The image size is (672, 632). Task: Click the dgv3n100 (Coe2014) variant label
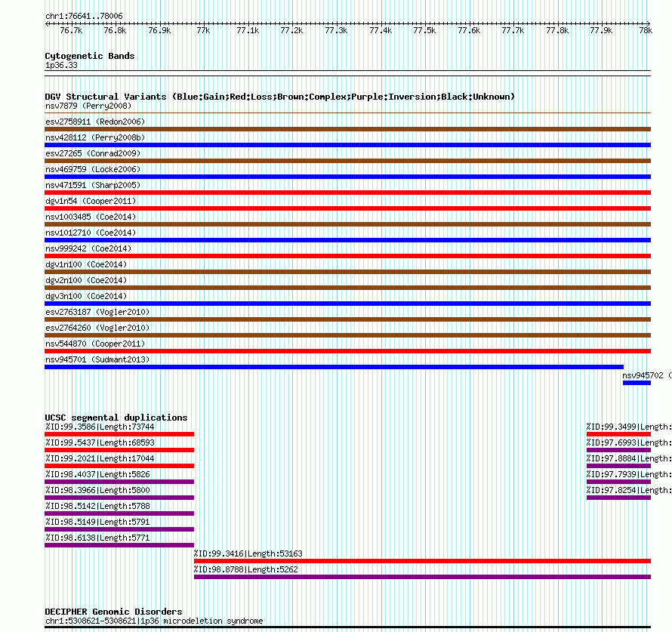tap(86, 296)
